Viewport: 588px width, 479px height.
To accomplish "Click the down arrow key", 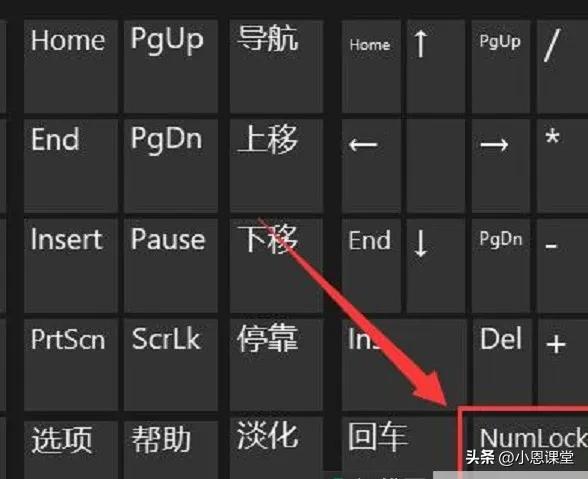I will click(436, 266).
